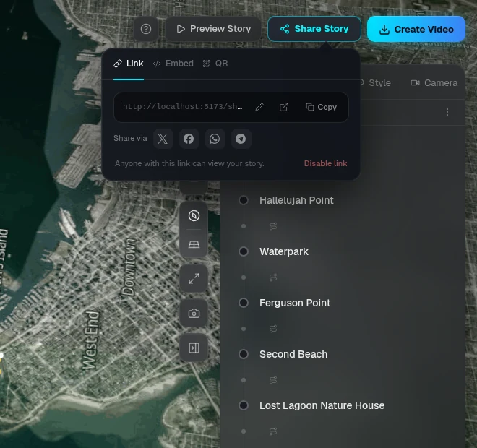The image size is (477, 448).
Task: Click the Second Beach timeline marker
Action: coord(244,354)
